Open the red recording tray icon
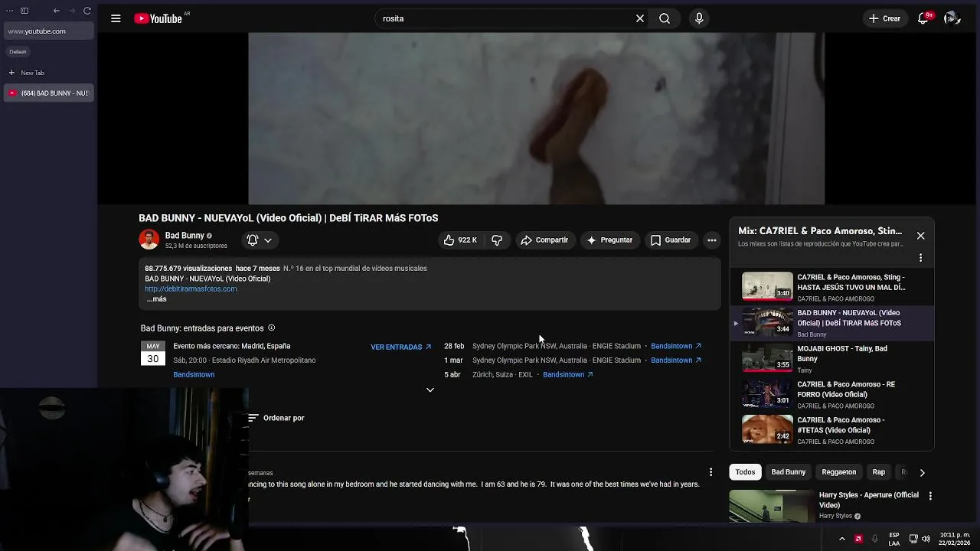 (858, 539)
